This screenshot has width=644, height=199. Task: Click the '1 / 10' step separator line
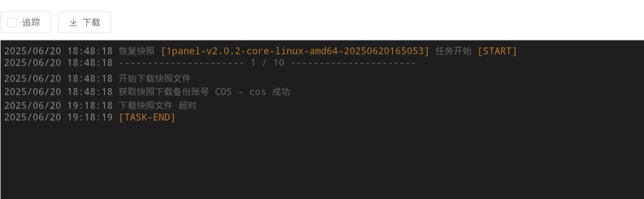(x=267, y=63)
